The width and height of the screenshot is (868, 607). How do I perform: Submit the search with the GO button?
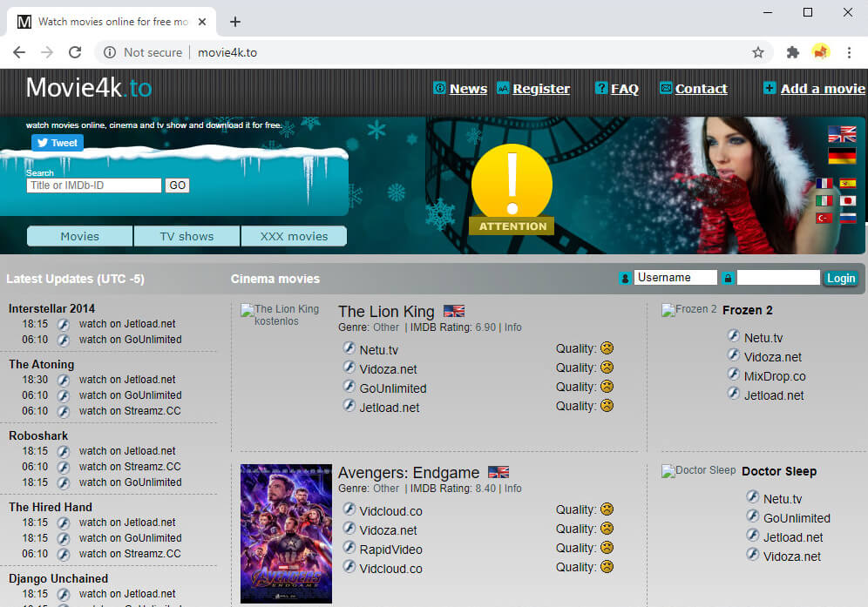177,185
